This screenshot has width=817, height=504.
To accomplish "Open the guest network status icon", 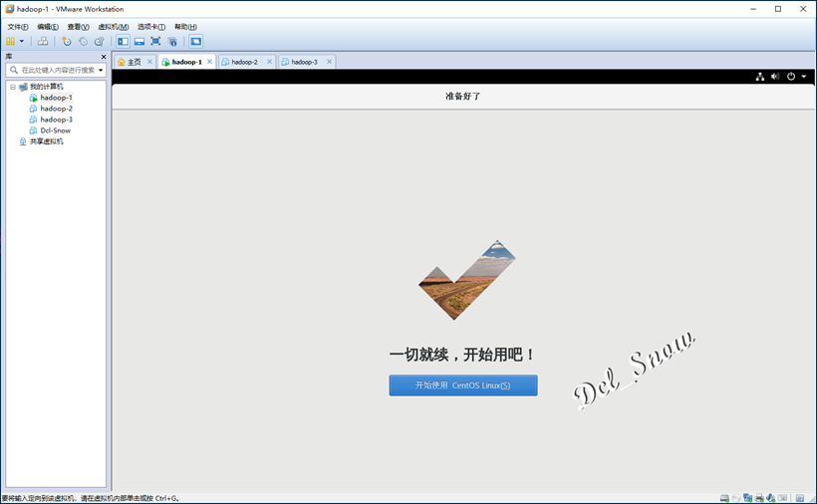I will (x=760, y=77).
